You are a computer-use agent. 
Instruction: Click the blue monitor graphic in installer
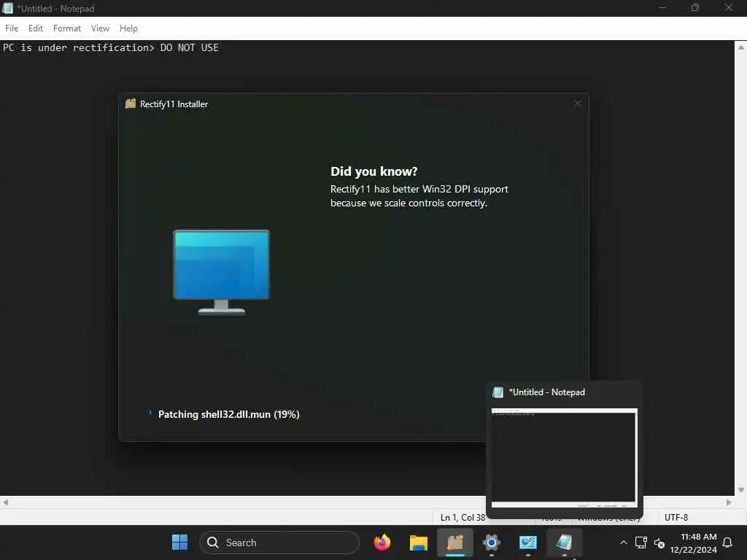(x=222, y=272)
